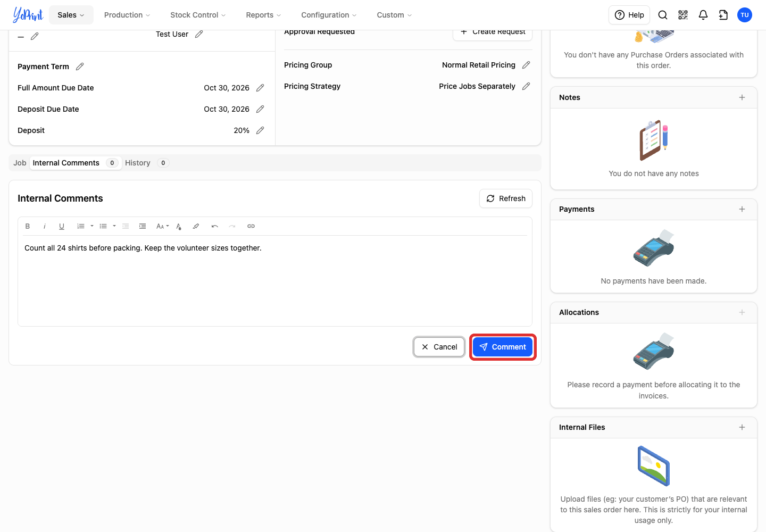Open the Custom menu
This screenshot has height=532, width=766.
coord(394,15)
